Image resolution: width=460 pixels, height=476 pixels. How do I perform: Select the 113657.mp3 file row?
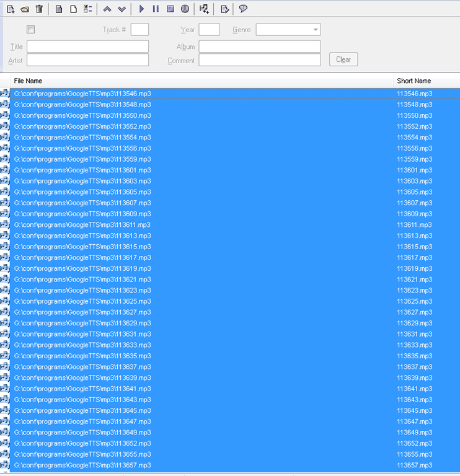[82, 465]
